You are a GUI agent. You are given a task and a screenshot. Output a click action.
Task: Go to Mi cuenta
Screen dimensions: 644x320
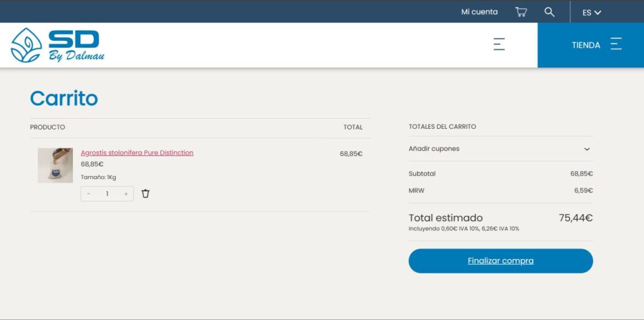[x=479, y=12]
